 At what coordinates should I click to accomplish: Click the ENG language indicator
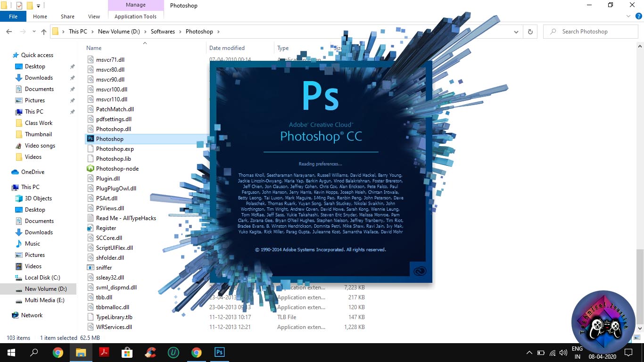[x=577, y=349]
